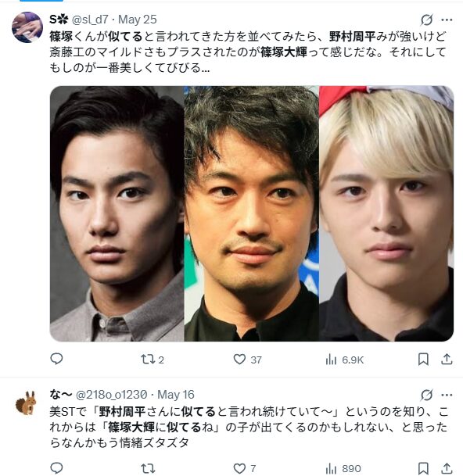This screenshot has height=476, width=463.
Task: Like the post with 7 likes
Action: point(245,468)
